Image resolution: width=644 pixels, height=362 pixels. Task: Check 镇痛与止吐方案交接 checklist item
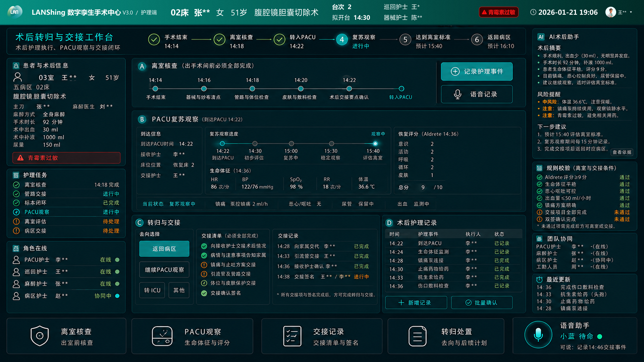point(228,265)
